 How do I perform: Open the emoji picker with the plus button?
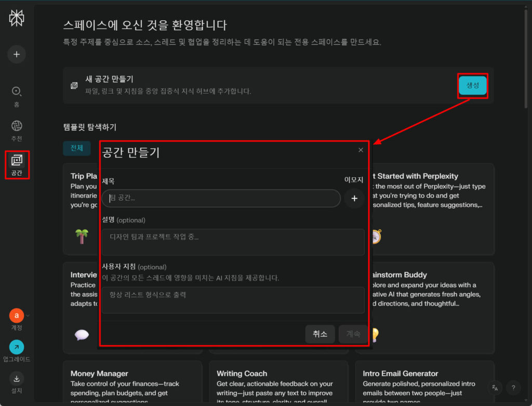(354, 198)
